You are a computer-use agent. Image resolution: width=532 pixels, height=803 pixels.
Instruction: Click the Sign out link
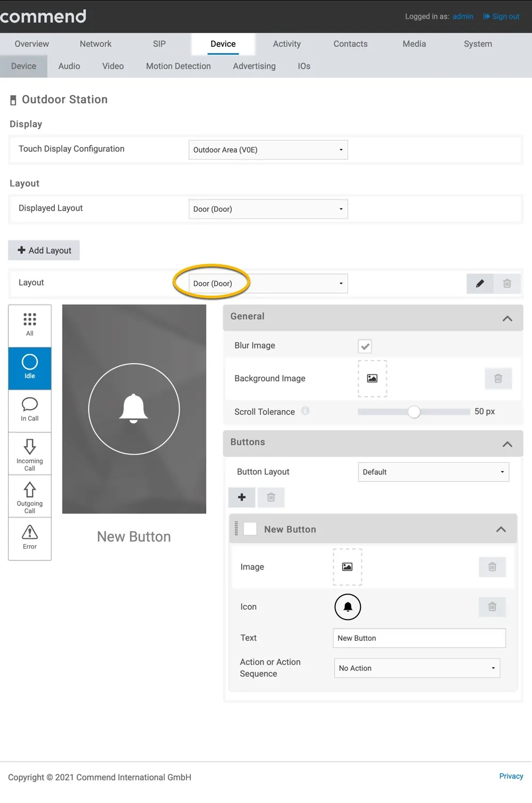501,16
